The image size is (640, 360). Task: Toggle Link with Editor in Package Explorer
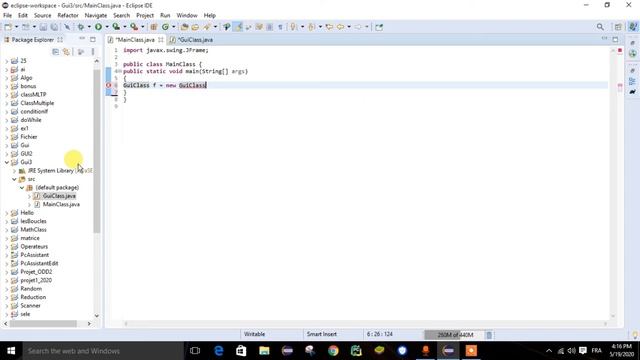click(x=67, y=52)
